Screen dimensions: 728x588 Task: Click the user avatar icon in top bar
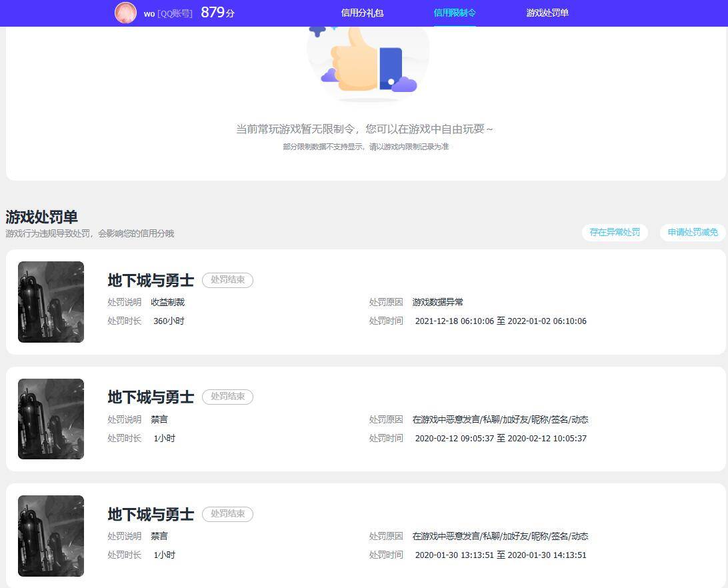[x=126, y=12]
